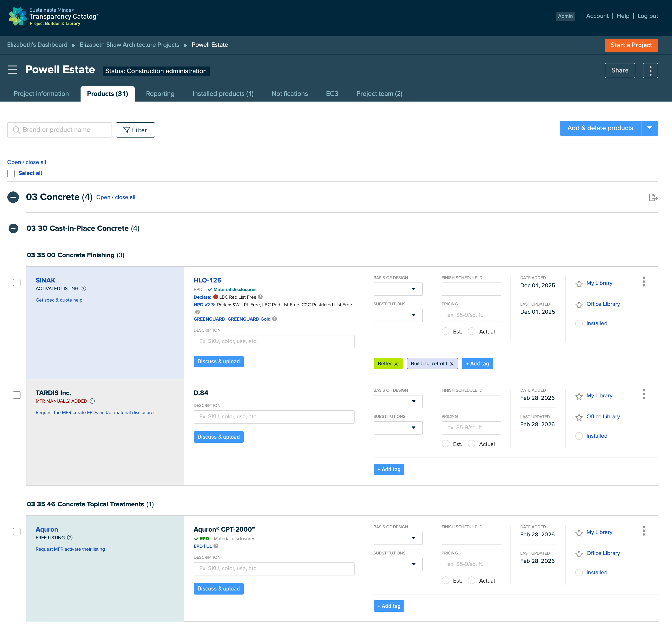Open Substitutions dropdown for D.84
Viewport: 672px width, 626px height.
[x=398, y=428]
